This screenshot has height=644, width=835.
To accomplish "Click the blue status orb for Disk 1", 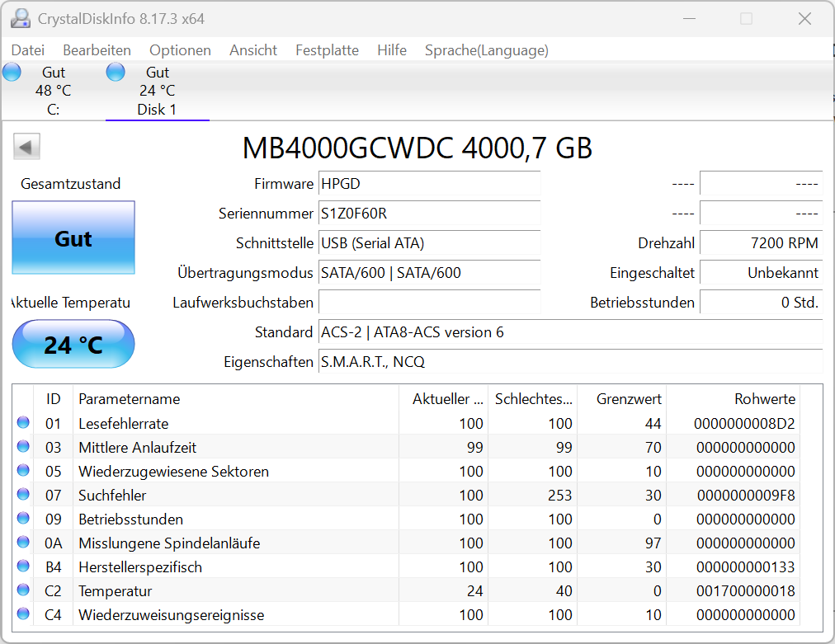I will [116, 72].
